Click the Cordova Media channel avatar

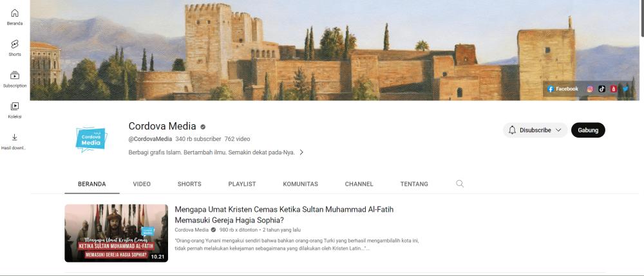click(91, 140)
